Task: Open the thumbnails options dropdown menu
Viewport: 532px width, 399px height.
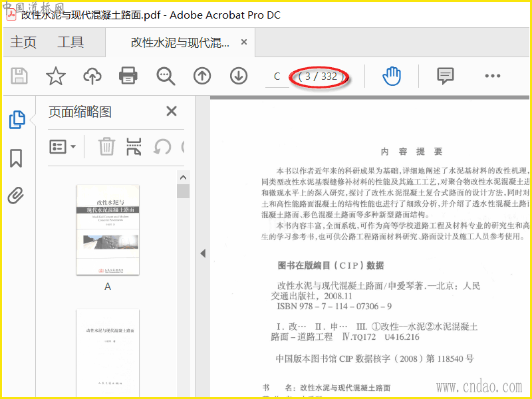Action: coord(63,147)
